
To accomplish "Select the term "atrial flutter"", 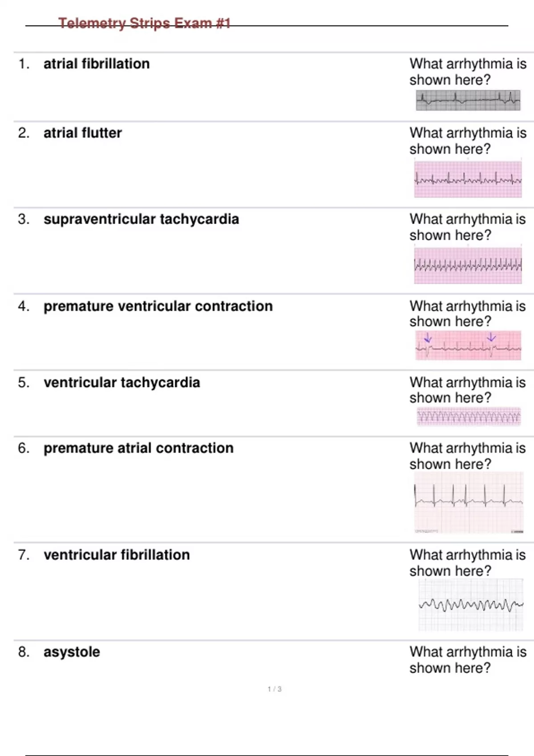I will pos(83,133).
